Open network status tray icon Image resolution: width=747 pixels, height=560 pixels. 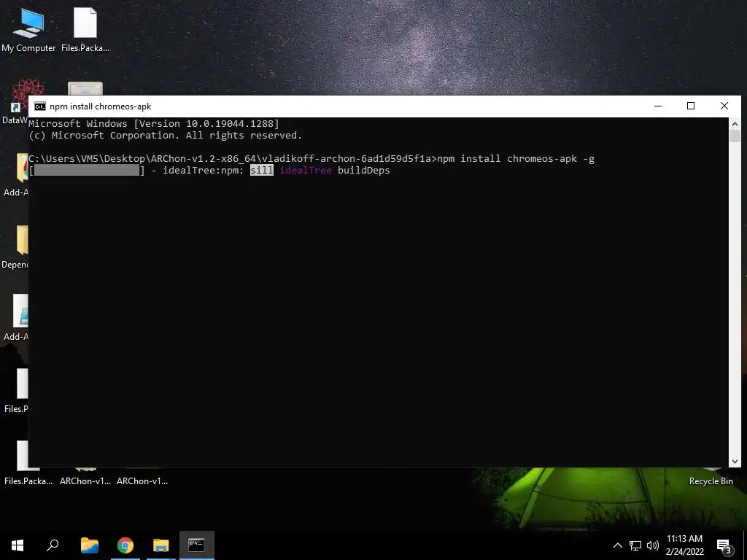coord(635,545)
